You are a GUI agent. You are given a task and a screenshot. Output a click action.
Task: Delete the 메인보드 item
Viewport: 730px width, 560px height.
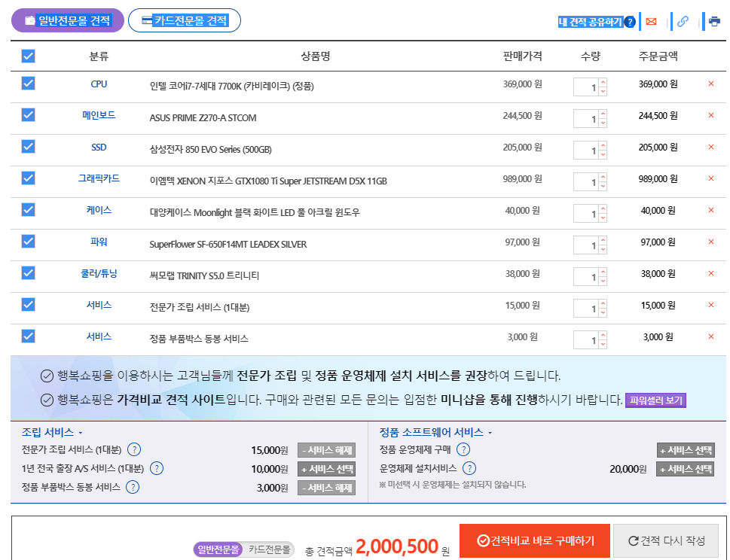[x=711, y=115]
